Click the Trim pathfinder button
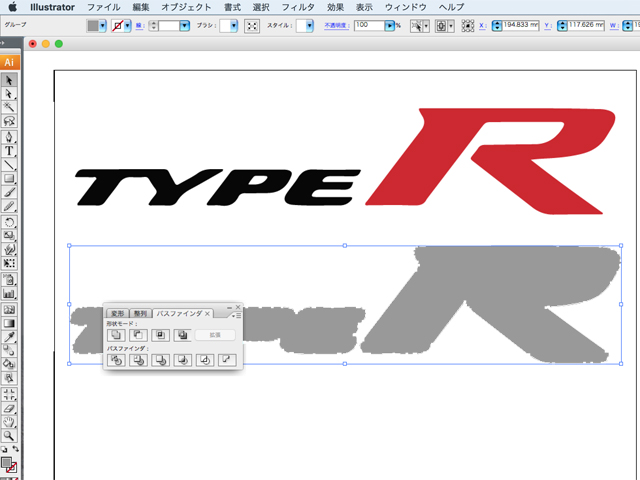The height and width of the screenshot is (480, 640). coord(138,360)
